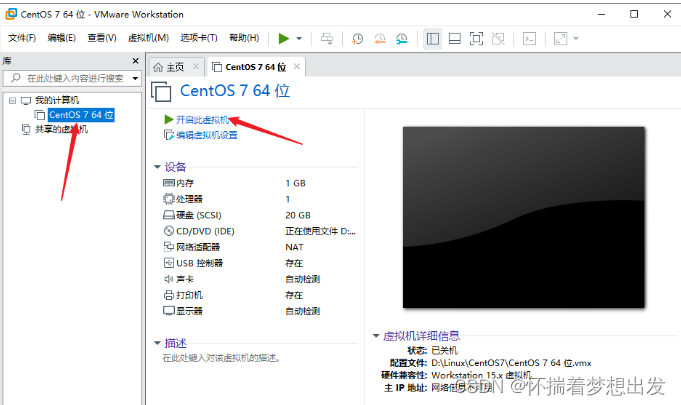
Task: Select CentOS 7 64 位 in library tree
Action: pyautogui.click(x=81, y=115)
